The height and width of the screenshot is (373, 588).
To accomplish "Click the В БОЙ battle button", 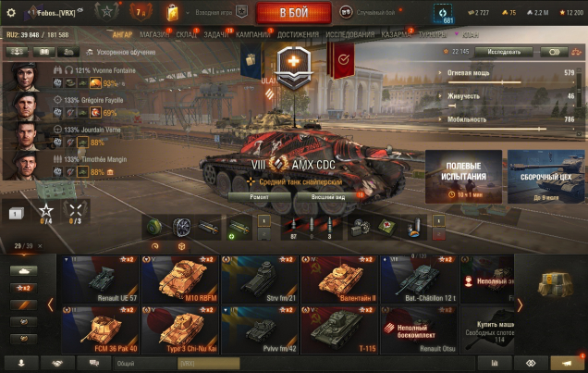I will point(294,13).
